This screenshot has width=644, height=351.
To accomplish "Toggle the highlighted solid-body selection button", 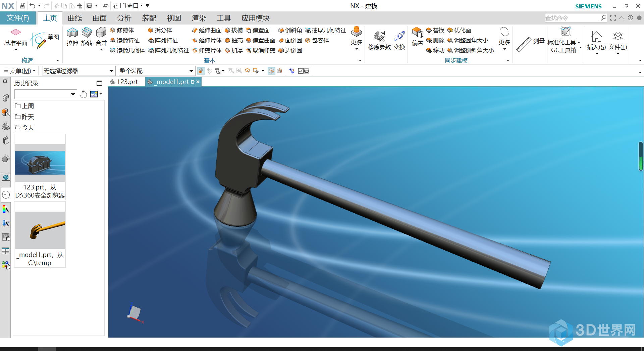I will [201, 71].
